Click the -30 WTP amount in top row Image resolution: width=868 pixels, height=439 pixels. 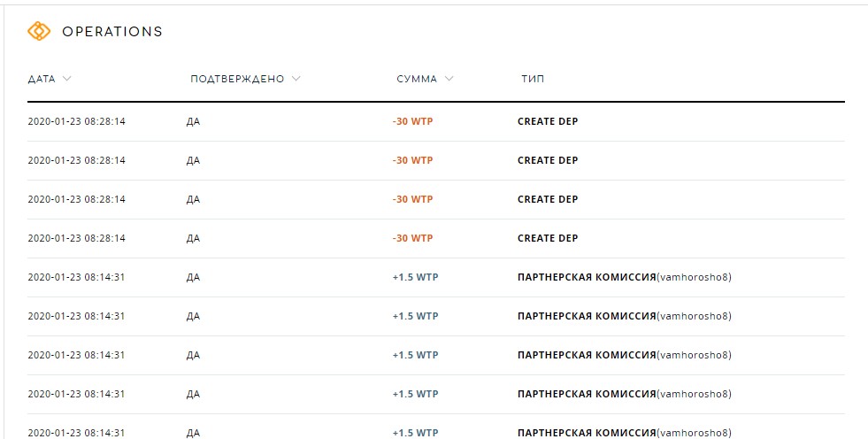412,121
